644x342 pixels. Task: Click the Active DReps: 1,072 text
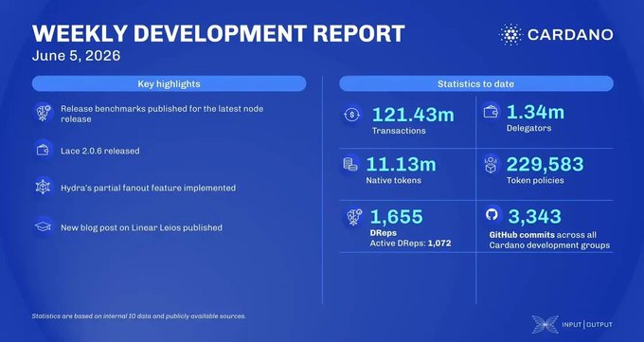click(x=411, y=243)
